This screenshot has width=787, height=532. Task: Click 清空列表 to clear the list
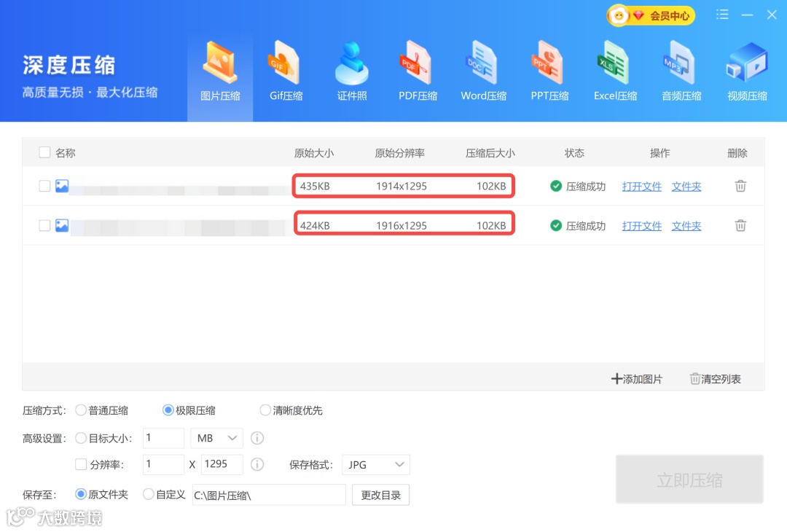pyautogui.click(x=716, y=379)
